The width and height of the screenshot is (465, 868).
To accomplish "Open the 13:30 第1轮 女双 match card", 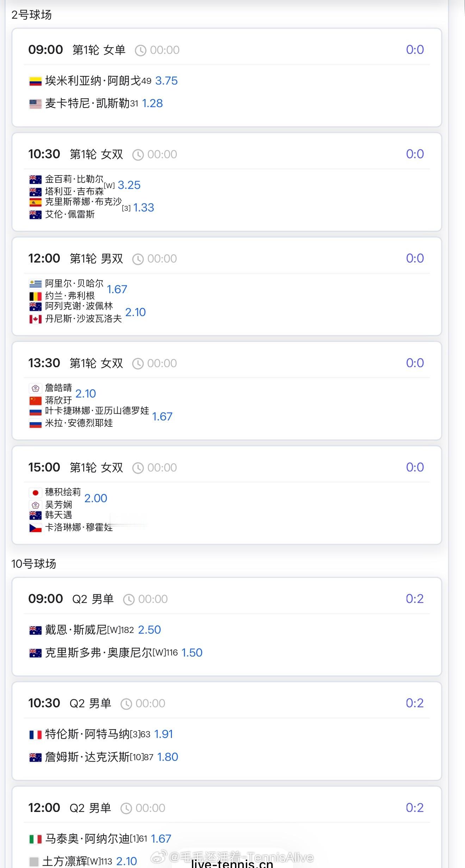I will [227, 390].
